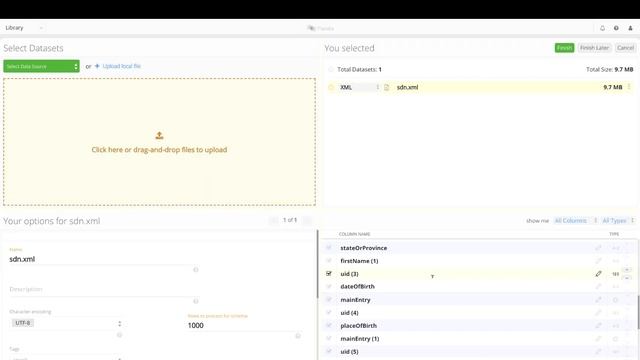Screen dimensions: 640x360
Task: Open the UTF-8 character encoding dropdown
Action: pyautogui.click(x=66, y=323)
